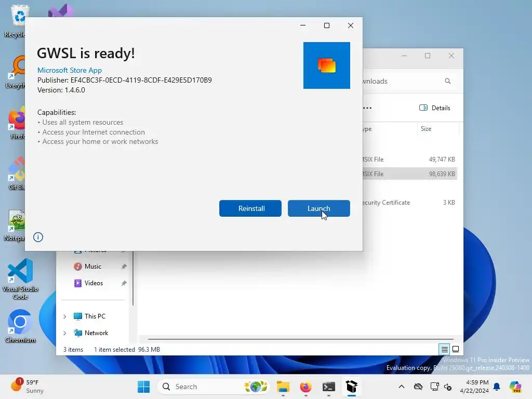Screen dimensions: 532x399
Task: Open File Explorer from taskbar
Action: (x=283, y=387)
